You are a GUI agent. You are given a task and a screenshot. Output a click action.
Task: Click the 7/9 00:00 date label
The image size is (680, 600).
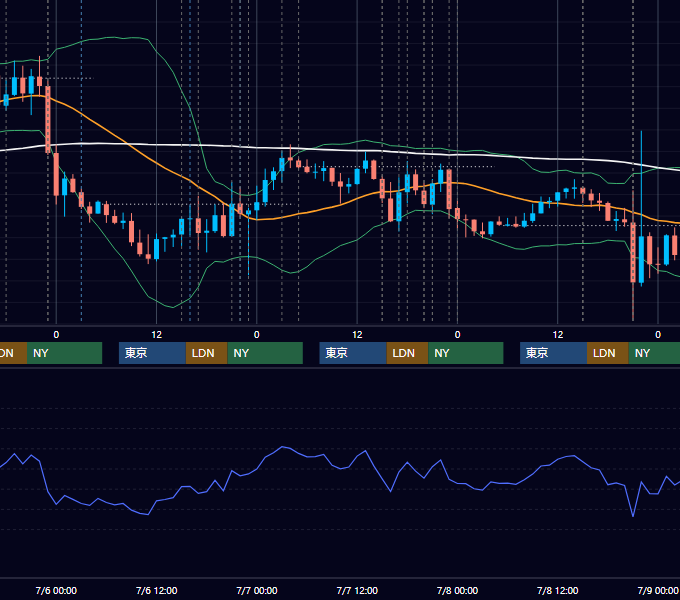[x=657, y=590]
